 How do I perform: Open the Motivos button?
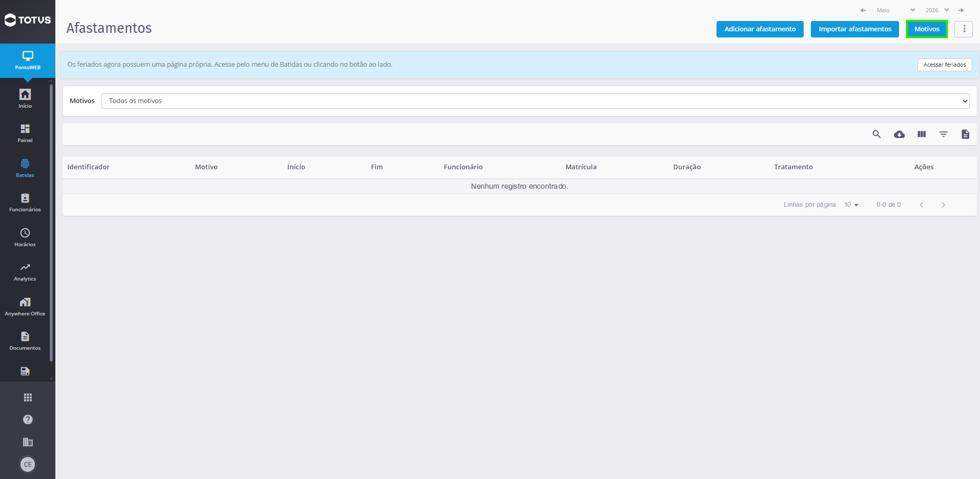927,29
